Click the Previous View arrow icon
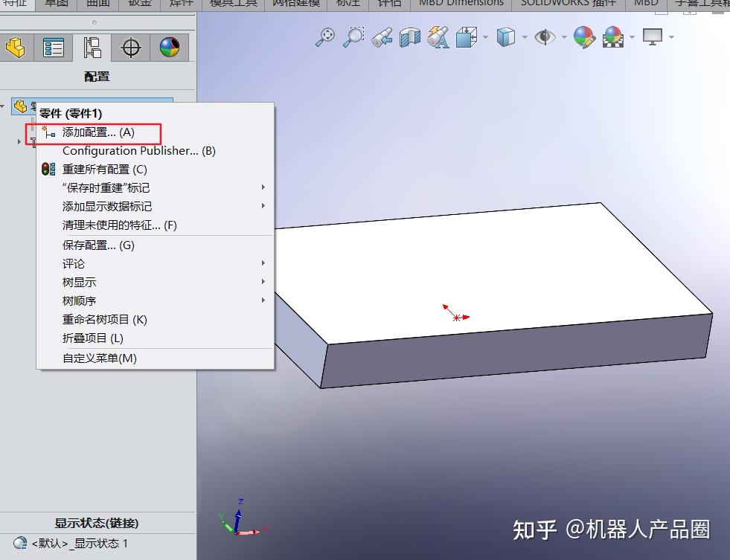Viewport: 730px width, 560px height. [382, 38]
